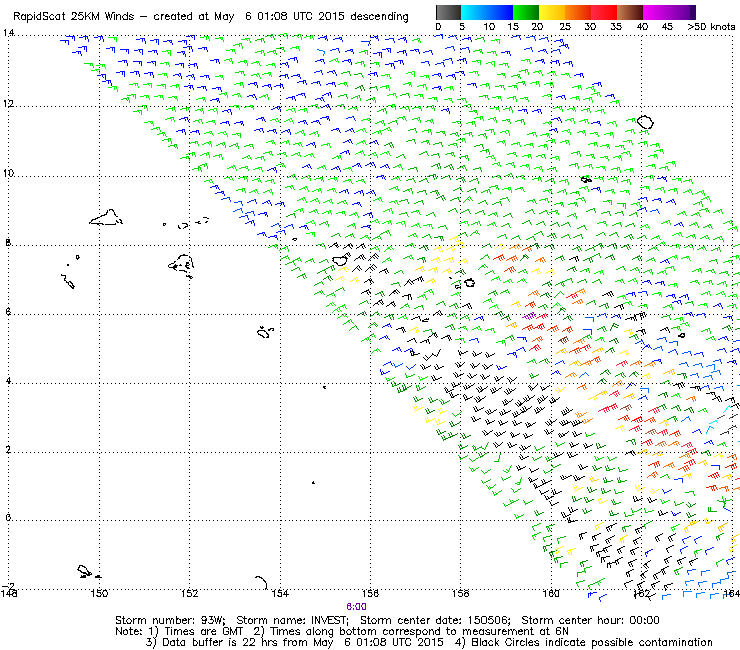Click the latitude label '2'

[x=8, y=449]
